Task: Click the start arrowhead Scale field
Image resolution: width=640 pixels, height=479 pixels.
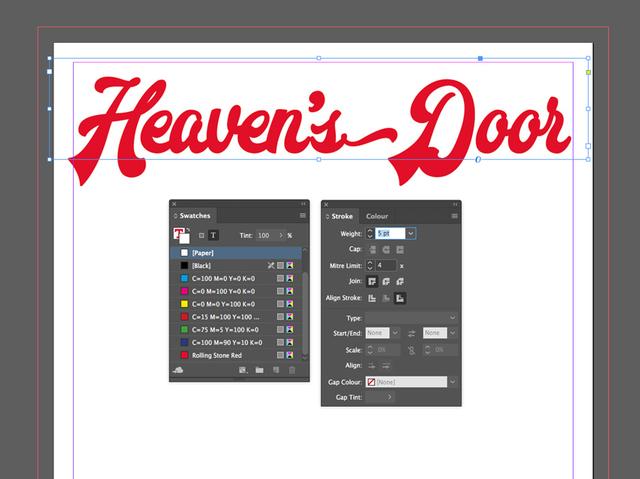Action: click(x=387, y=350)
